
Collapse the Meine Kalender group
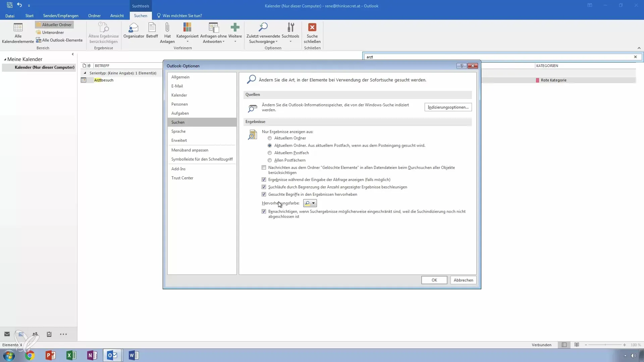(x=5, y=59)
